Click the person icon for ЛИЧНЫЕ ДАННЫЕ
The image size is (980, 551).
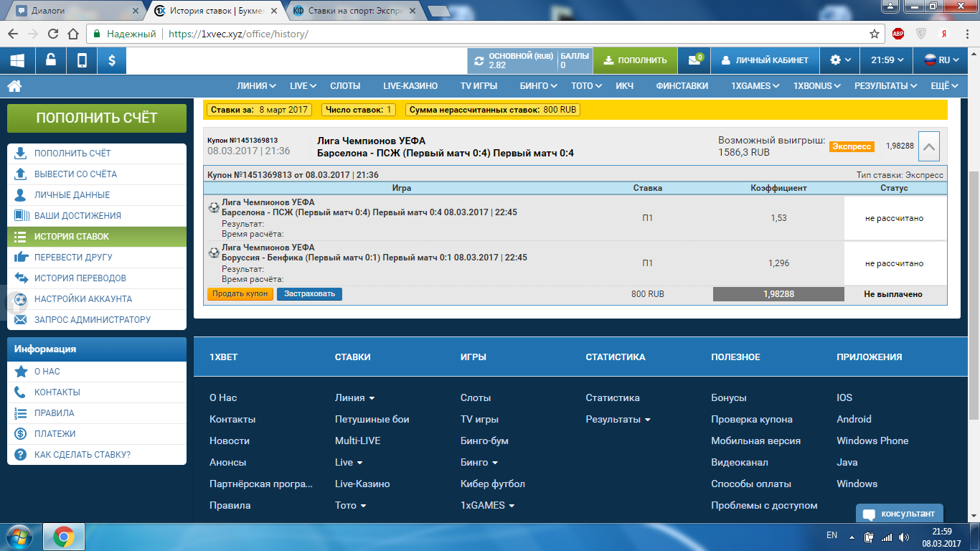(21, 194)
